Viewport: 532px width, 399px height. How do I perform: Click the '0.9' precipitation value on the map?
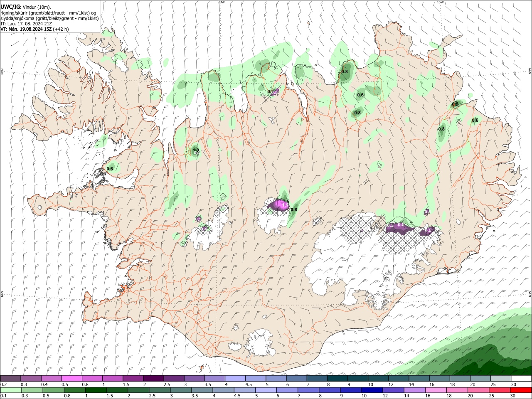(455, 104)
